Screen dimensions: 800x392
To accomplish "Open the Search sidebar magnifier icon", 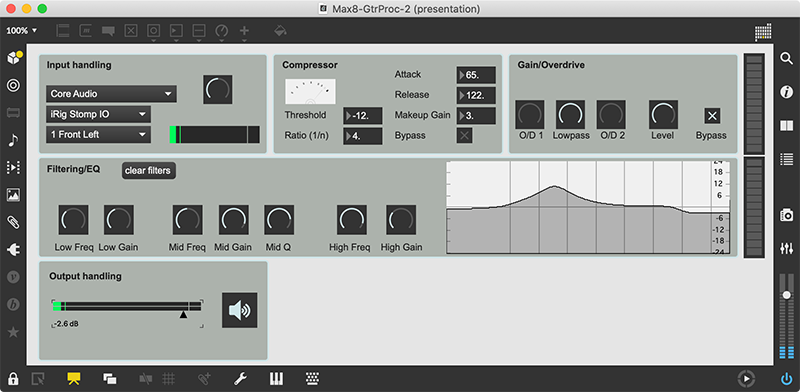I will pos(786,59).
